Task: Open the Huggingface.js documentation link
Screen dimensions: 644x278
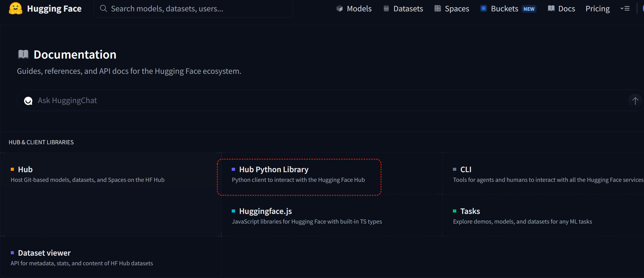Action: 265,211
